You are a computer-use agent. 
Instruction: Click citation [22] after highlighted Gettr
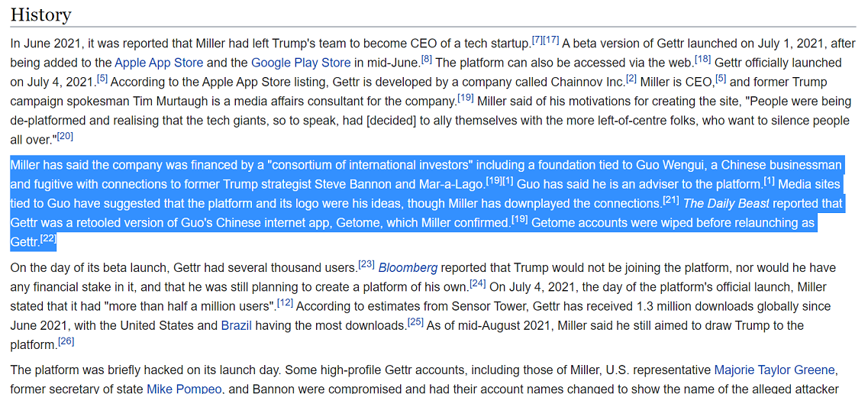click(49, 238)
